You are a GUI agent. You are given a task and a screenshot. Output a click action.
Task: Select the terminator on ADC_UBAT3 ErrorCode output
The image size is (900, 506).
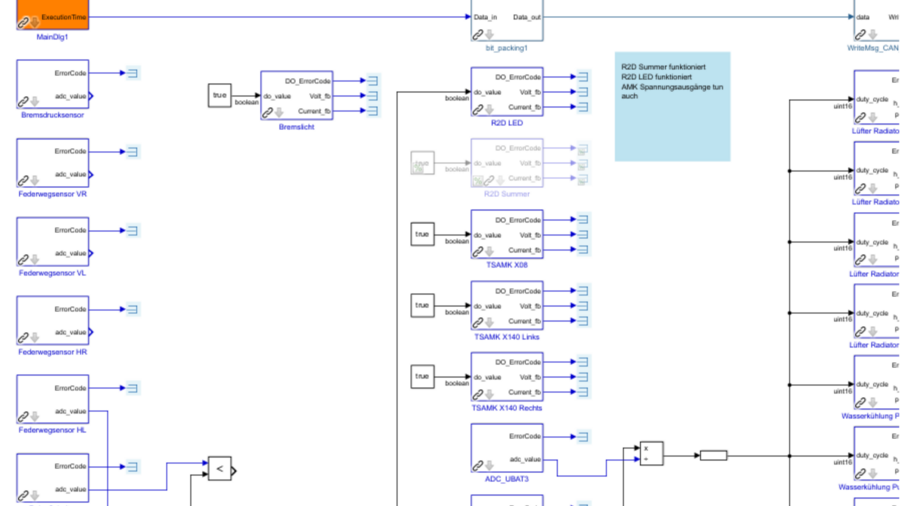coord(583,437)
